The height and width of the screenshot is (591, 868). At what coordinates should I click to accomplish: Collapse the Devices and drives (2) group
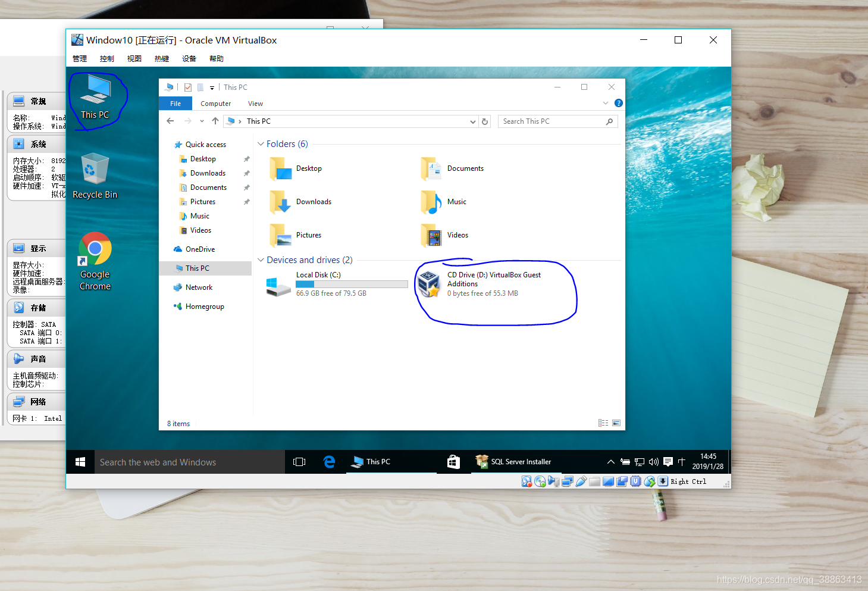pyautogui.click(x=261, y=260)
